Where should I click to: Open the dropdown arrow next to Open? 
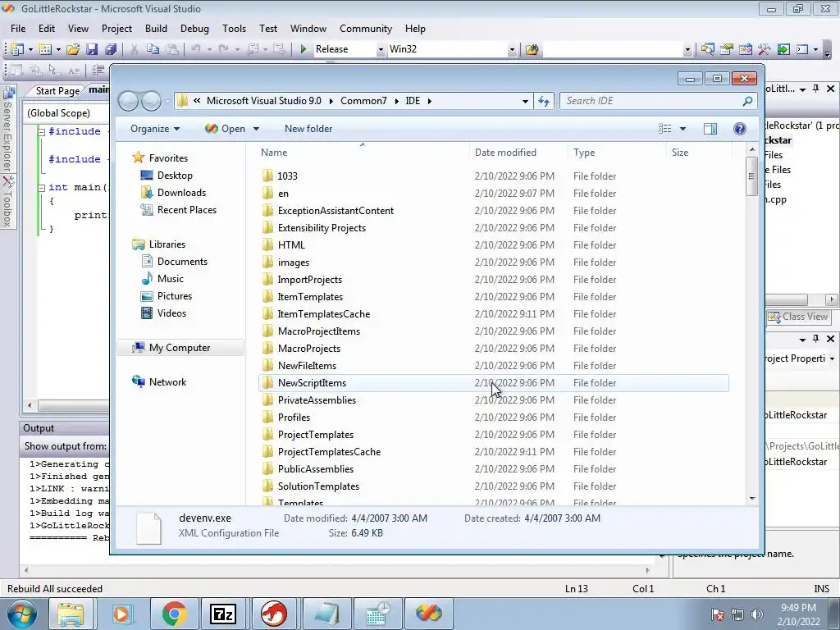pyautogui.click(x=256, y=129)
